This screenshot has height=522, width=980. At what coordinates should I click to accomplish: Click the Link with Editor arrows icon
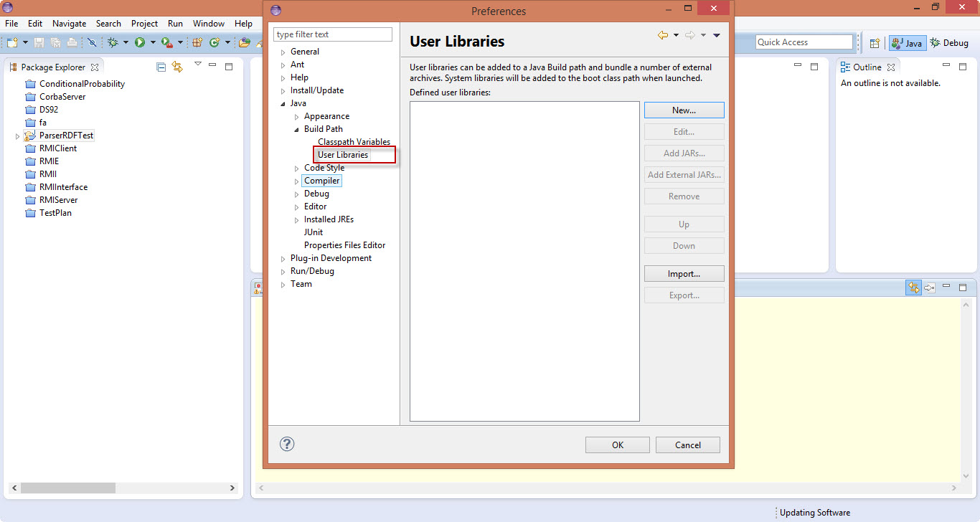point(176,67)
